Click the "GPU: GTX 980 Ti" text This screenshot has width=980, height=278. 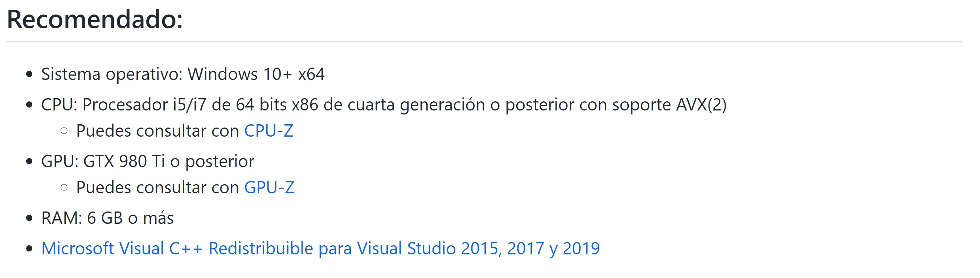(x=103, y=161)
